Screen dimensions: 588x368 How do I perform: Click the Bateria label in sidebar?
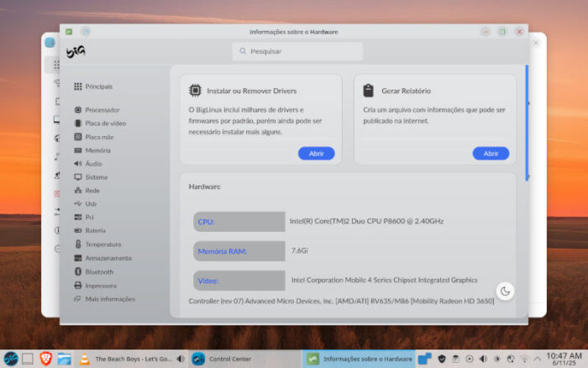pyautogui.click(x=95, y=230)
